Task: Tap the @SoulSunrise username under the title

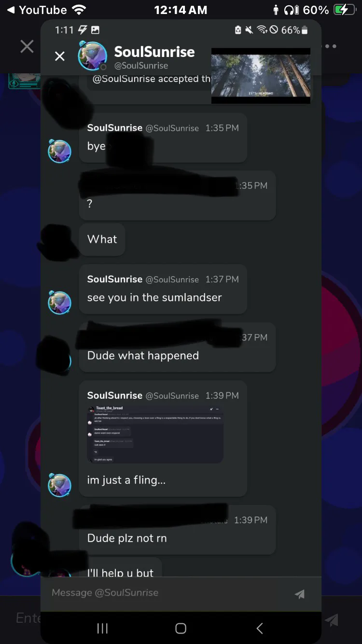Action: coord(141,66)
